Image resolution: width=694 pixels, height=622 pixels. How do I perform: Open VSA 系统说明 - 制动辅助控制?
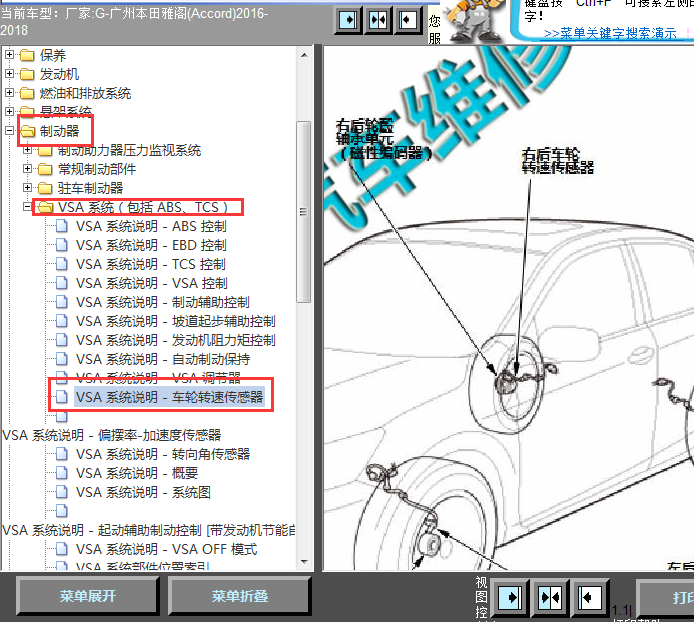coord(162,302)
